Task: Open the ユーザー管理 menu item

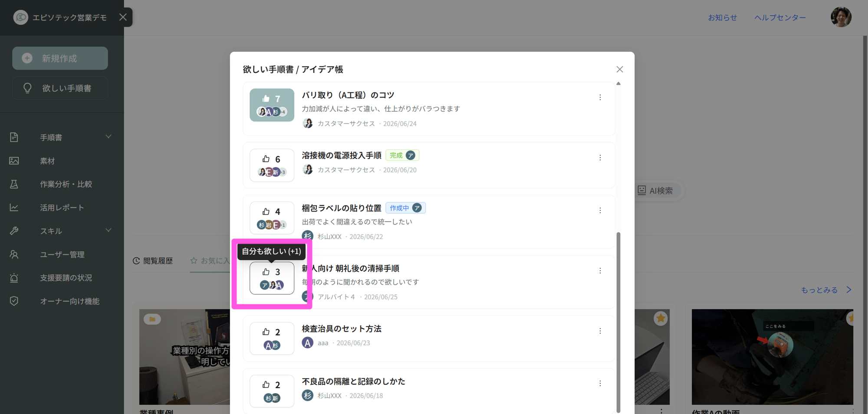Action: (x=62, y=254)
